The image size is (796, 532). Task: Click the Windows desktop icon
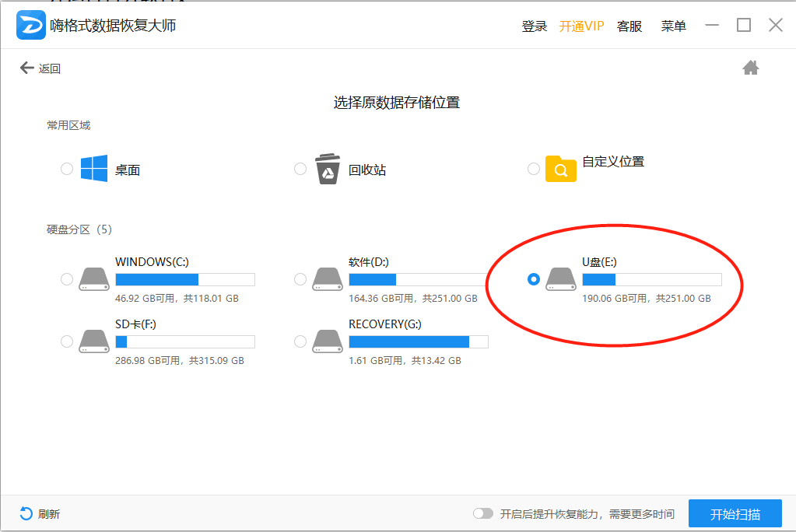tap(94, 169)
